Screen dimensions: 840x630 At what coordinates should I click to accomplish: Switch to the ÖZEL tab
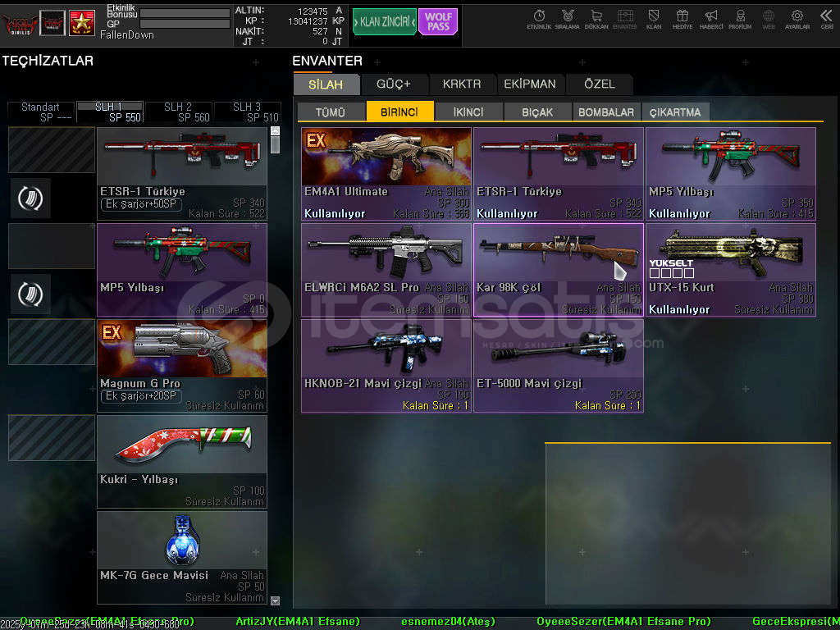pos(600,84)
